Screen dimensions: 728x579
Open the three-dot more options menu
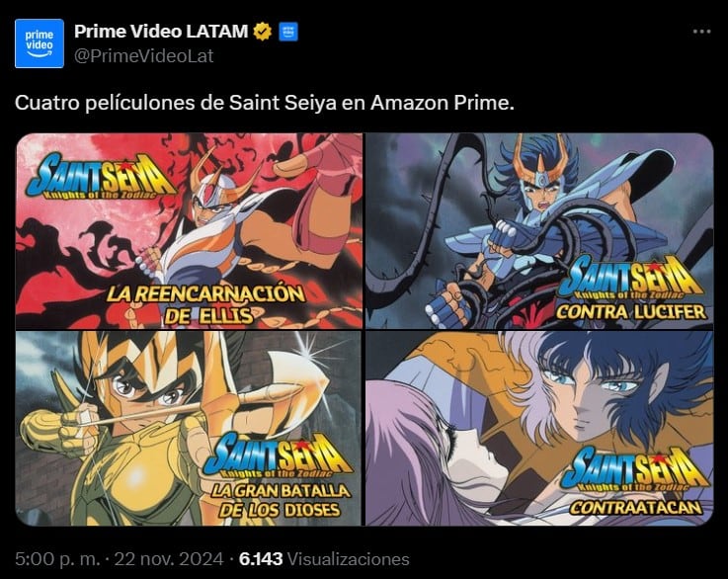701,32
